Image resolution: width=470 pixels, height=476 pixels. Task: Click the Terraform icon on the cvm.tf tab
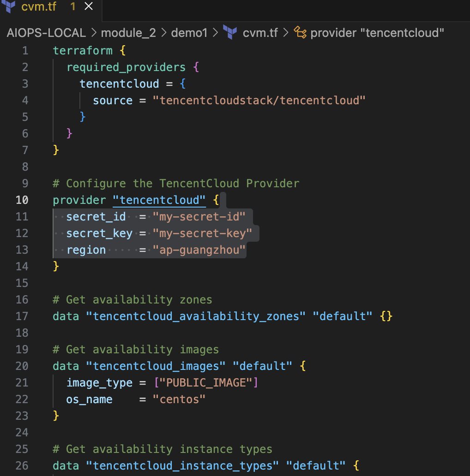point(8,6)
